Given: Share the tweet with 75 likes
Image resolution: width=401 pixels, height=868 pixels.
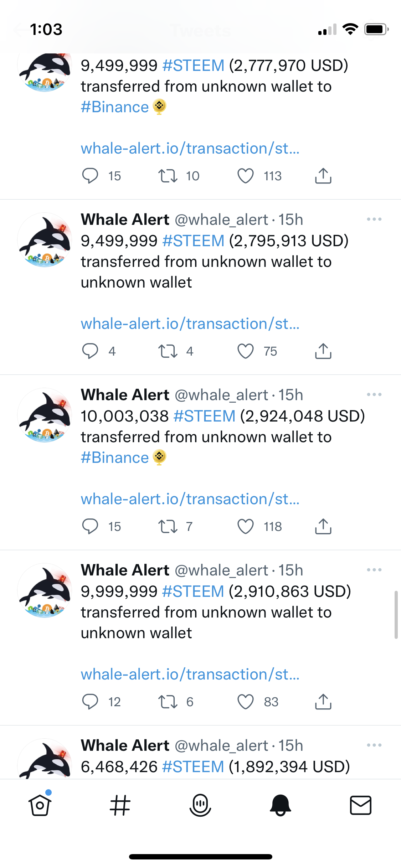Looking at the screenshot, I should (x=323, y=351).
